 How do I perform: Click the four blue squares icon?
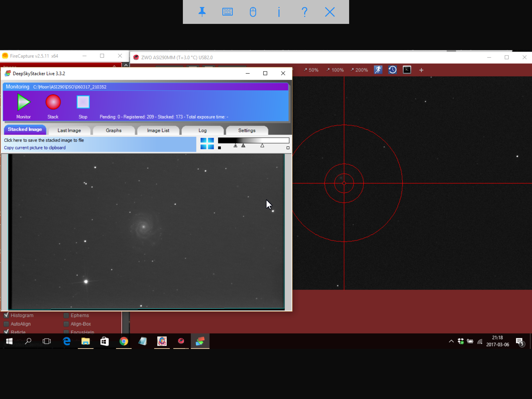[207, 144]
